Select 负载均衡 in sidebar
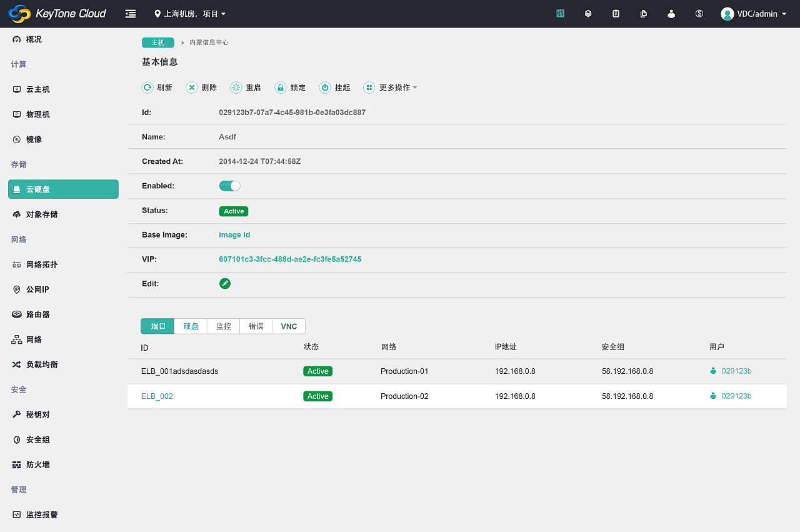The image size is (800, 532). pos(41,364)
